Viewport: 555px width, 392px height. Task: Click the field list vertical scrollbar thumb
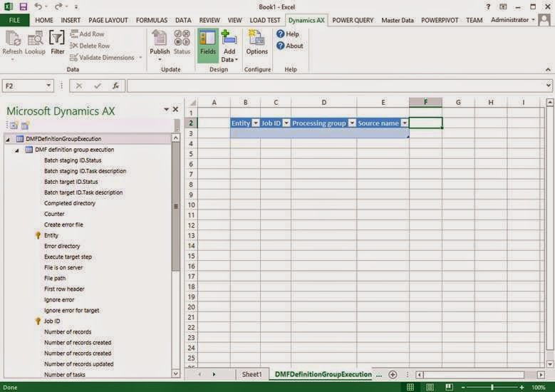click(x=175, y=207)
